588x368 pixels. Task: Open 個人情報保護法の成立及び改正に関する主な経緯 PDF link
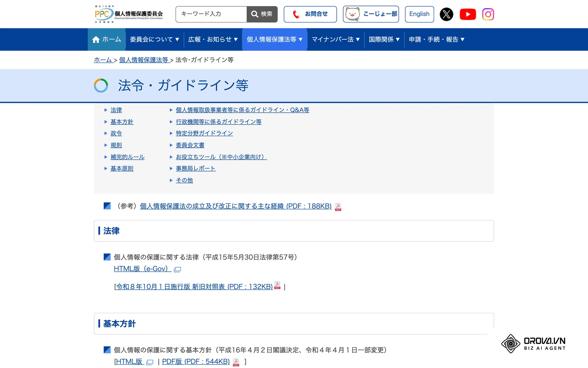(236, 206)
